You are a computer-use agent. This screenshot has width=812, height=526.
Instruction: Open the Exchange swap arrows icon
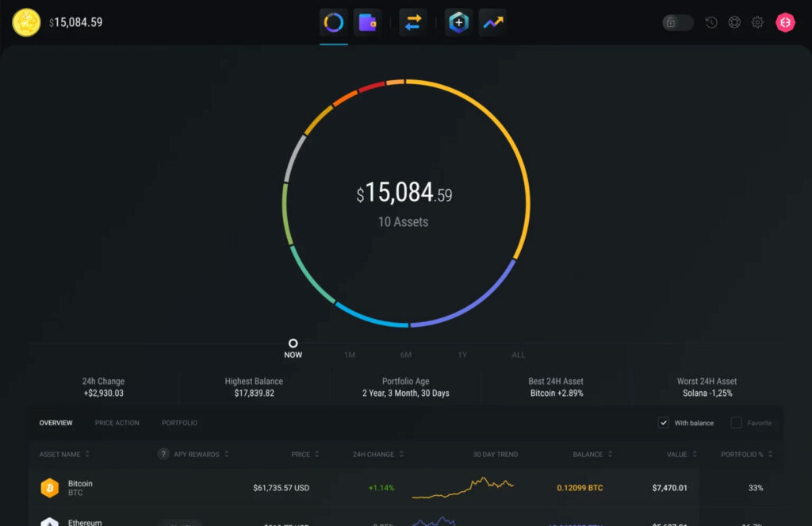(x=412, y=23)
